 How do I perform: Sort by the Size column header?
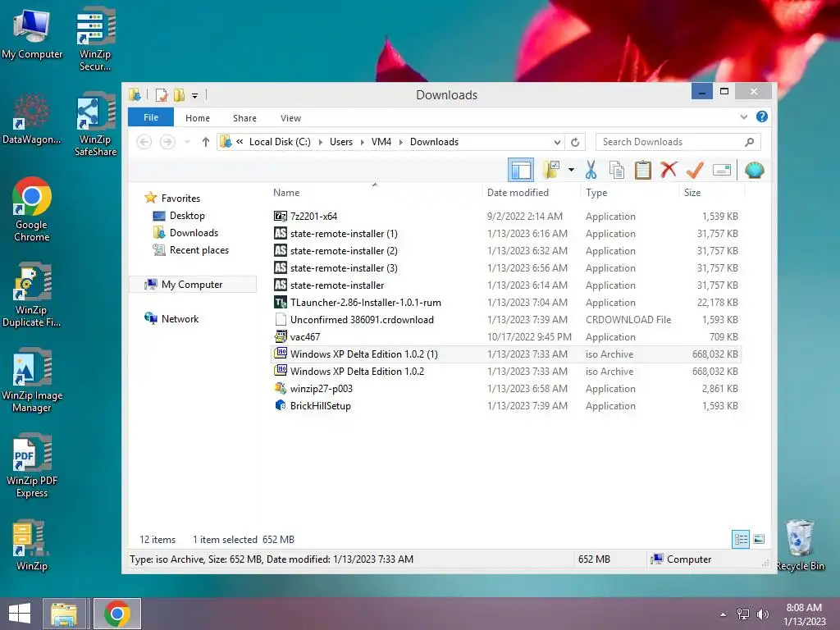point(692,192)
